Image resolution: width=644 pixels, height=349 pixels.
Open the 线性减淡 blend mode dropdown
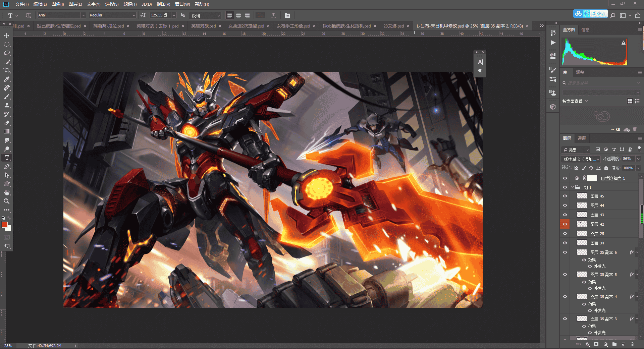coord(581,159)
